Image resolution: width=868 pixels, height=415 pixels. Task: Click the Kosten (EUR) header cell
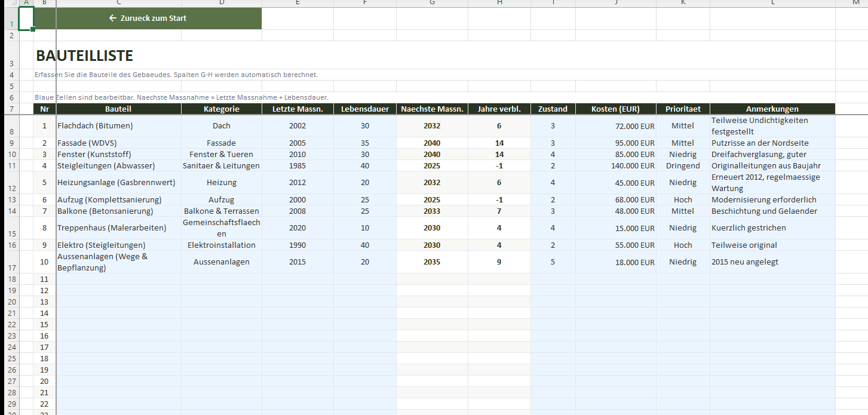point(615,109)
